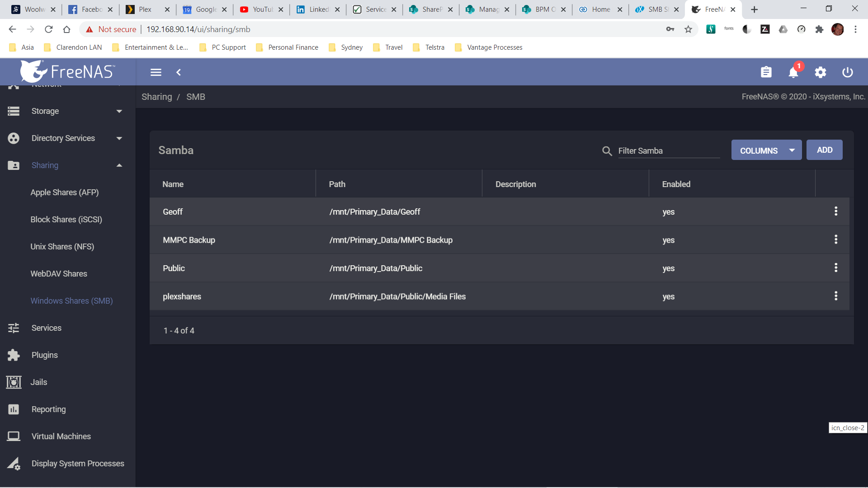The width and height of the screenshot is (868, 488).
Task: Click the Filter Samba input field
Action: click(x=669, y=151)
